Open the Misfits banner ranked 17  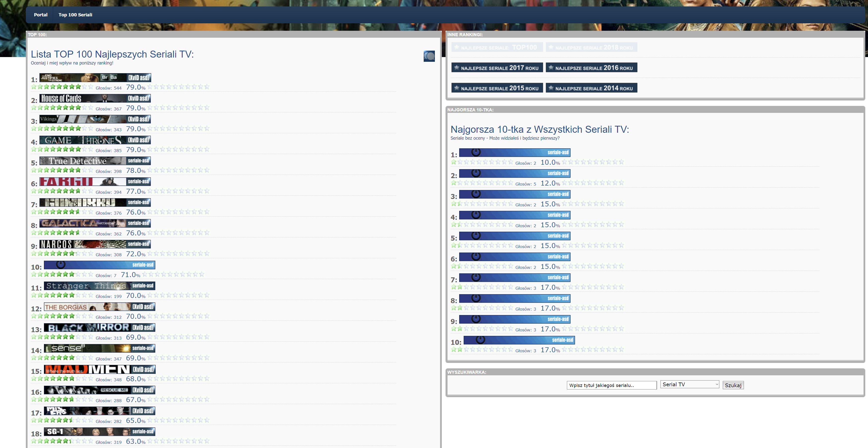click(x=99, y=411)
